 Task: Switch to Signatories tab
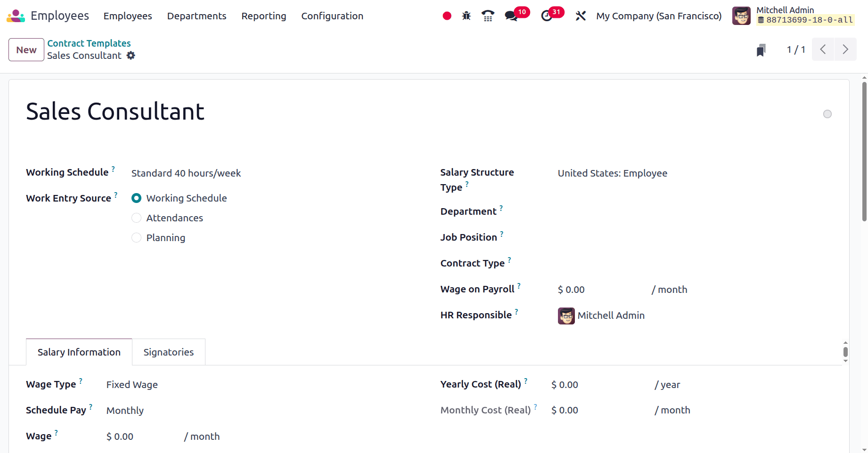point(169,352)
